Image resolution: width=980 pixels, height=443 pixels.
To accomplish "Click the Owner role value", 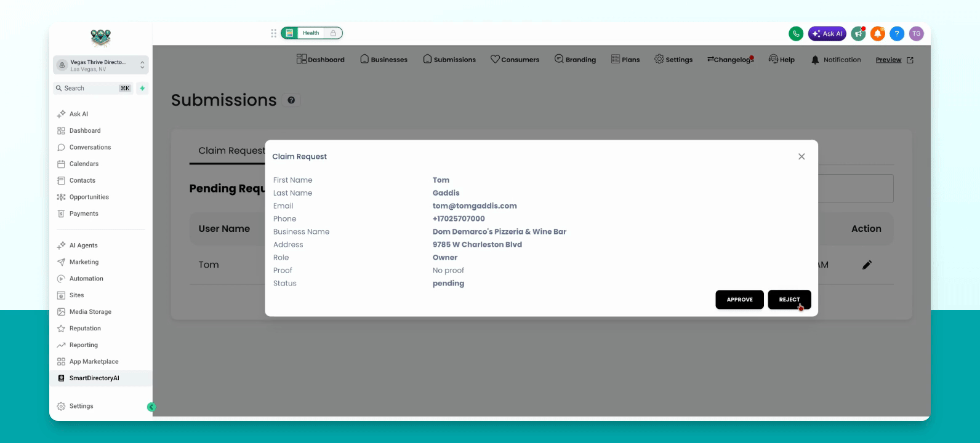I will tap(445, 258).
